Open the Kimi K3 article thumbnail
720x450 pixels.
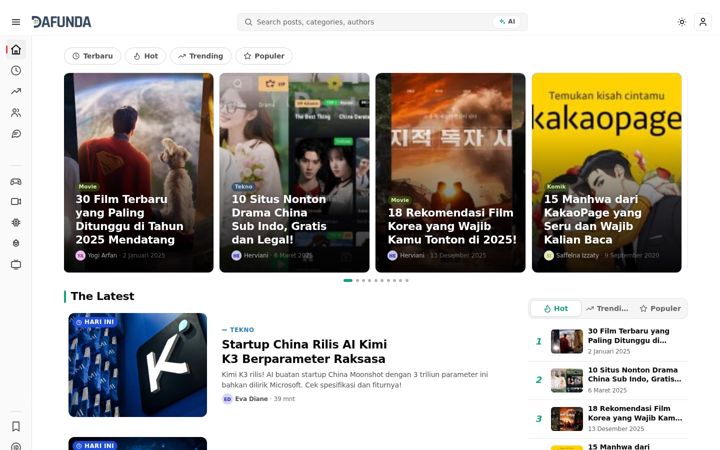[x=138, y=365]
